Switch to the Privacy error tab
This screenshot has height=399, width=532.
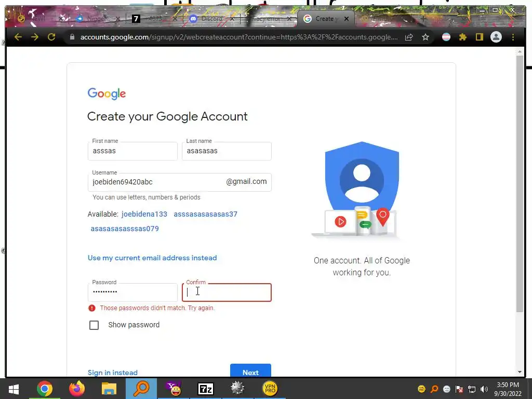(268, 19)
